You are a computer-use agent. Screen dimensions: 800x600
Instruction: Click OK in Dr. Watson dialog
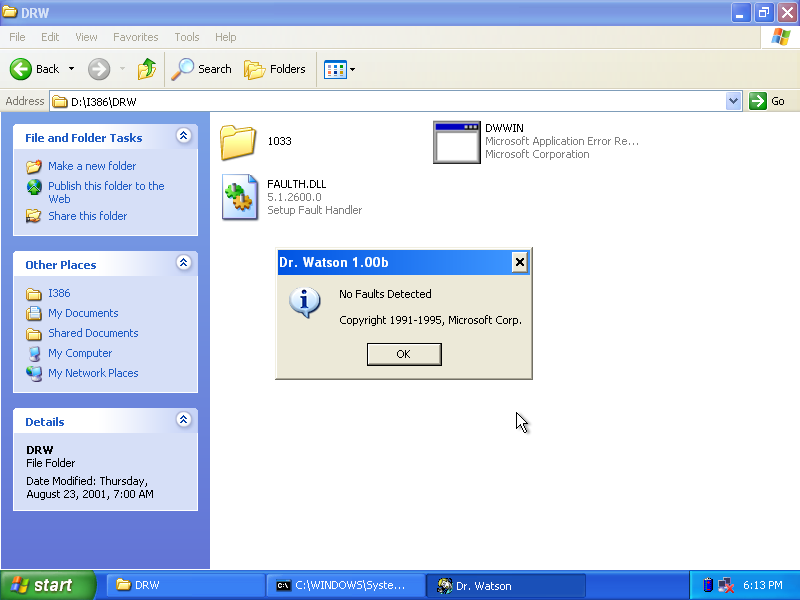(x=403, y=354)
